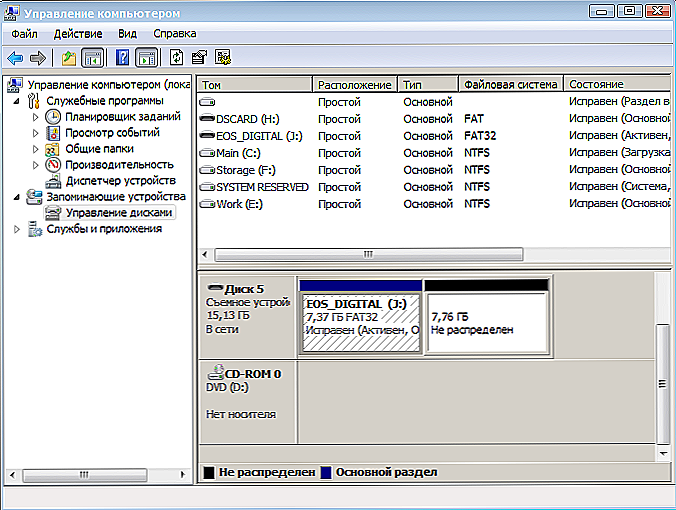Expand the Службы и приложения node
Screen dimensions: 676x510
(x=16, y=229)
